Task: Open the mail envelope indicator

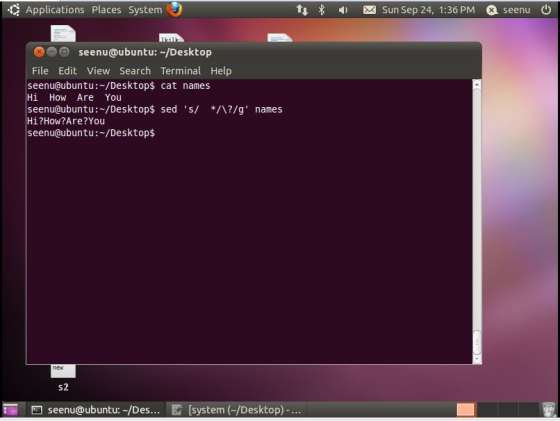Action: (x=369, y=10)
